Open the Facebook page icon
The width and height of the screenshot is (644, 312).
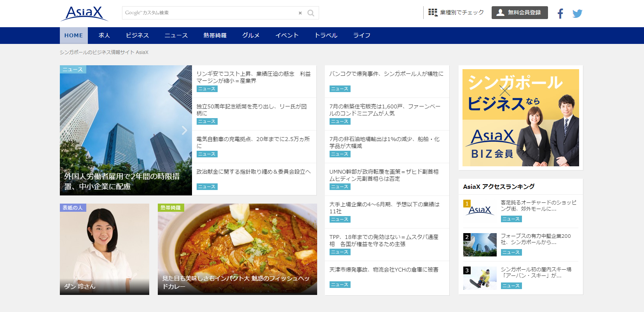pos(560,14)
